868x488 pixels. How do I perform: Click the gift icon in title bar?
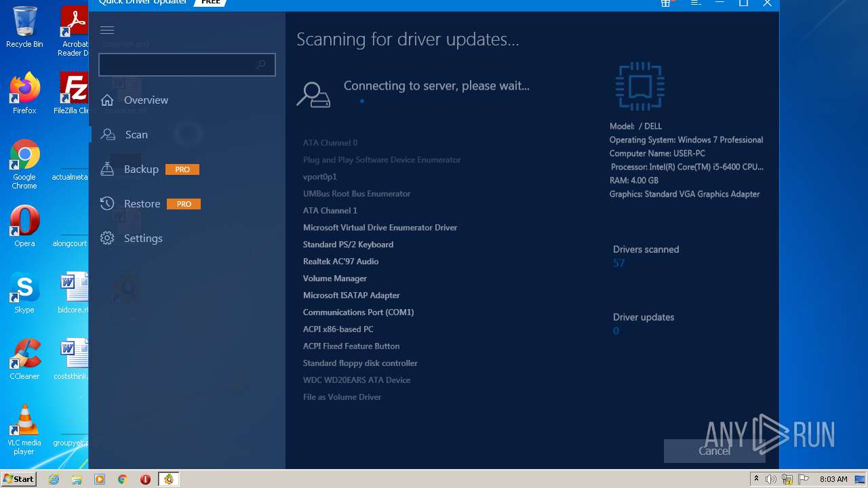(x=666, y=3)
